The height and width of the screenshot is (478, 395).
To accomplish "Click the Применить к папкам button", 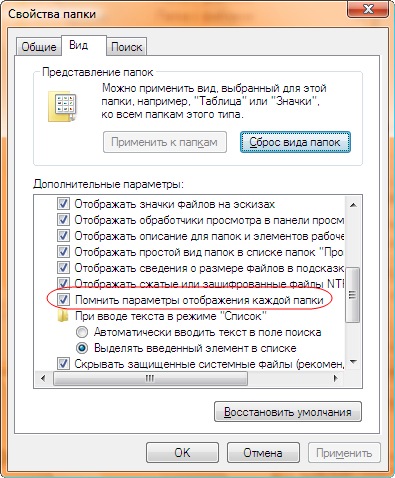I will click(x=165, y=142).
